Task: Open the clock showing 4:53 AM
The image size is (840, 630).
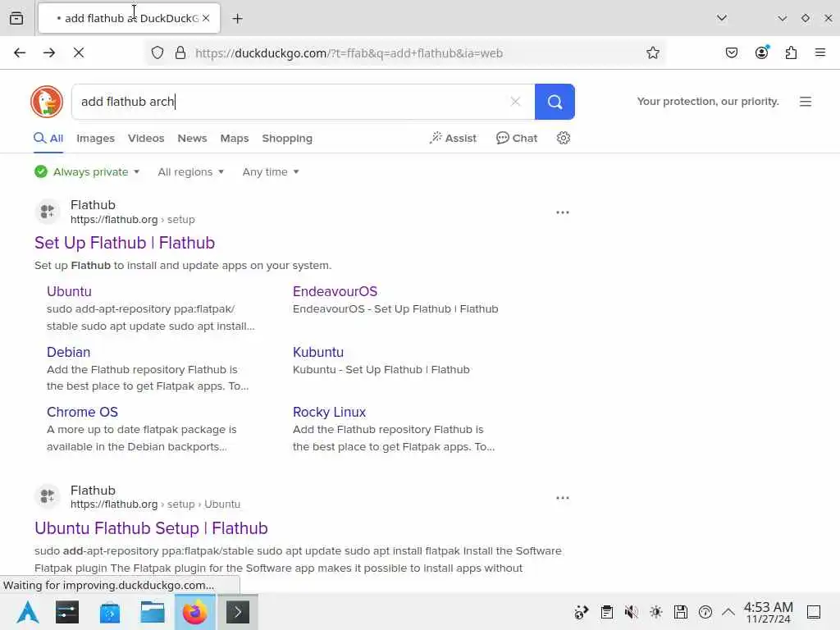Action: tap(768, 612)
